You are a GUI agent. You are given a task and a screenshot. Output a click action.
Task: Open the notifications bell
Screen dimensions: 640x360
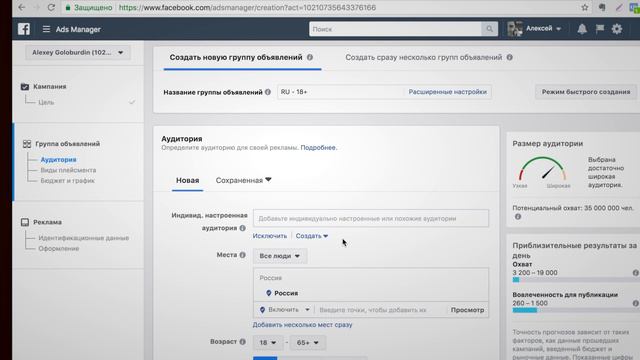pos(582,29)
